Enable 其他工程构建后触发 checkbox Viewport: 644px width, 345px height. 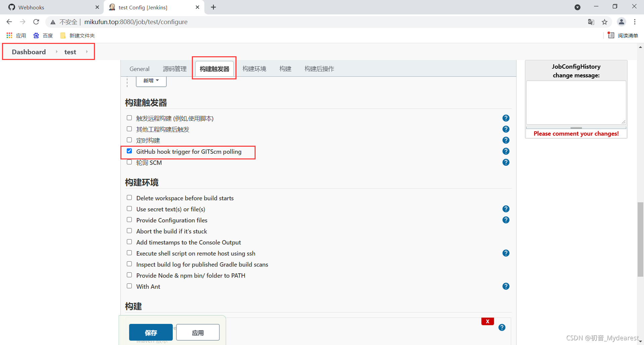(129, 129)
